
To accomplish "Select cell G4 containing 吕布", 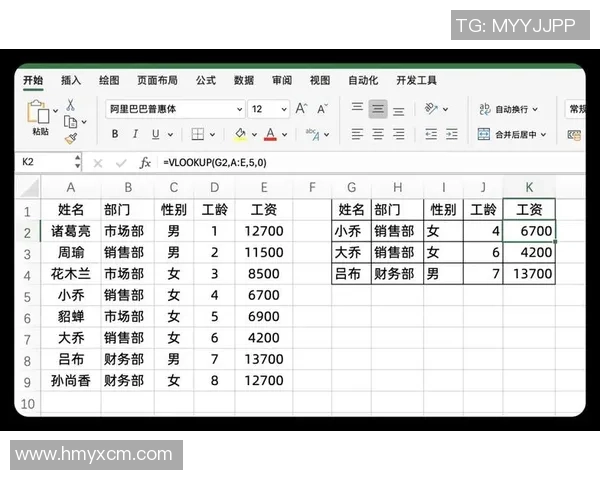I will pyautogui.click(x=352, y=274).
